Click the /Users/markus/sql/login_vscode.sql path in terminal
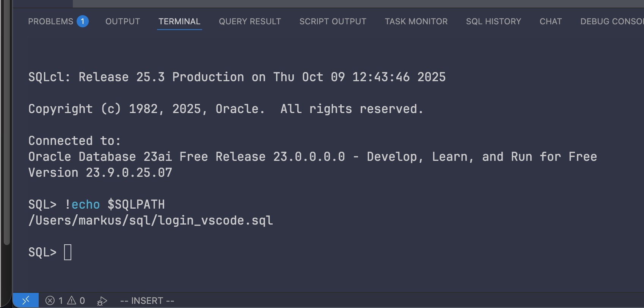Screen dimensions: 644x308 pos(151,220)
